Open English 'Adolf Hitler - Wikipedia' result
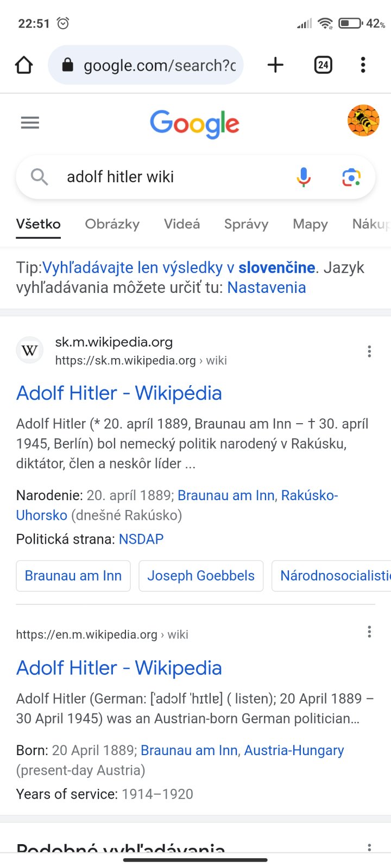 (119, 668)
